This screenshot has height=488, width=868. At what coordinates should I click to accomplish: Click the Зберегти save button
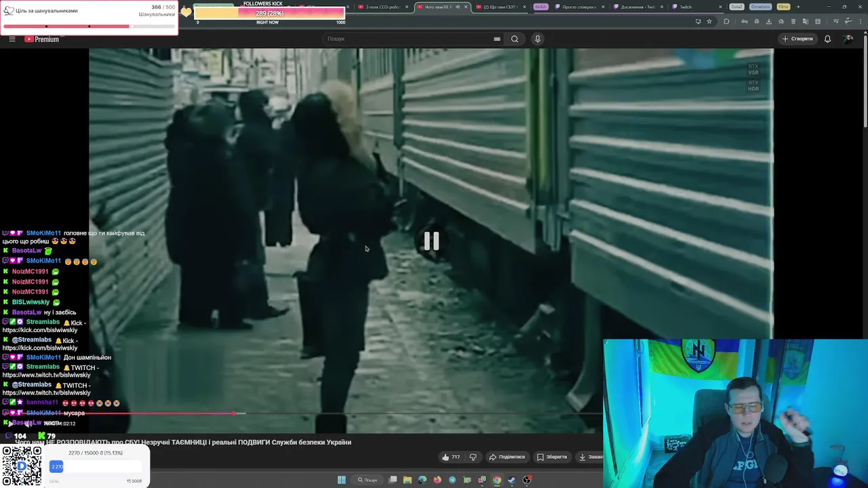coord(552,457)
